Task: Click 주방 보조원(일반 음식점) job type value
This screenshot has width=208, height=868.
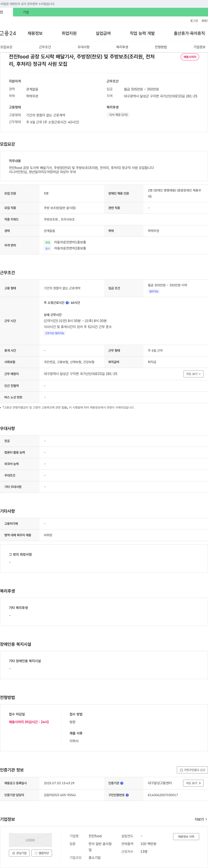Action: tap(60, 208)
